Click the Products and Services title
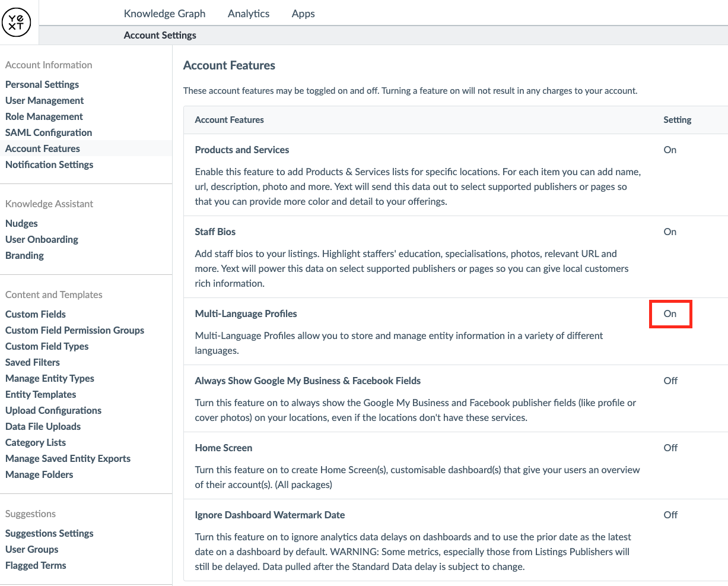 [242, 150]
